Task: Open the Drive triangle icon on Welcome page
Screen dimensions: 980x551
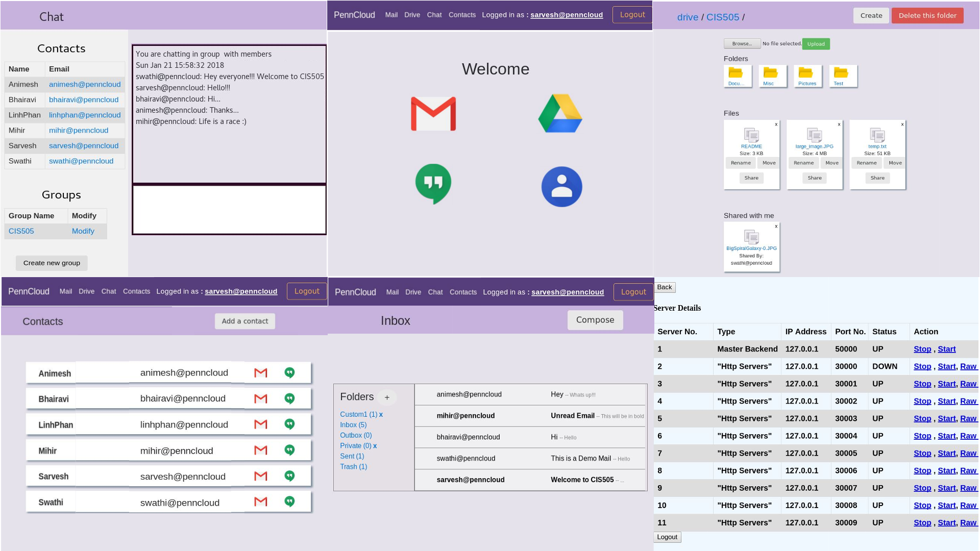Action: tap(560, 113)
